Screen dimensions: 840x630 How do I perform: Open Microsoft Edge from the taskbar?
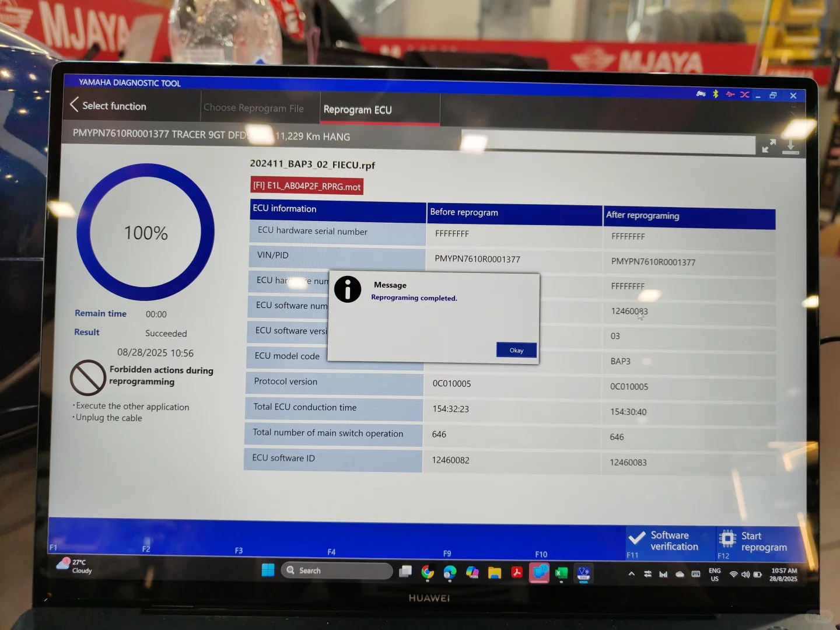coord(450,572)
